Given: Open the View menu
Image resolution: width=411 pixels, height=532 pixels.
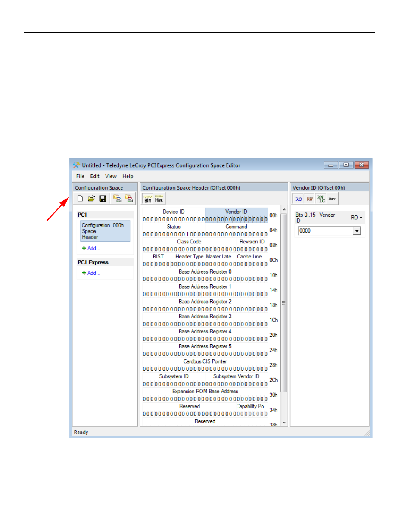Looking at the screenshot, I should [111, 176].
